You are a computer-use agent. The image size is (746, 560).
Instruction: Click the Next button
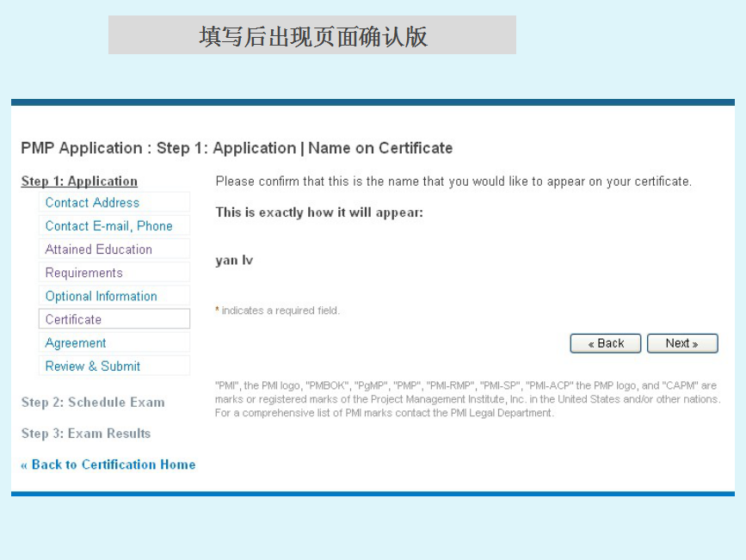click(x=681, y=343)
